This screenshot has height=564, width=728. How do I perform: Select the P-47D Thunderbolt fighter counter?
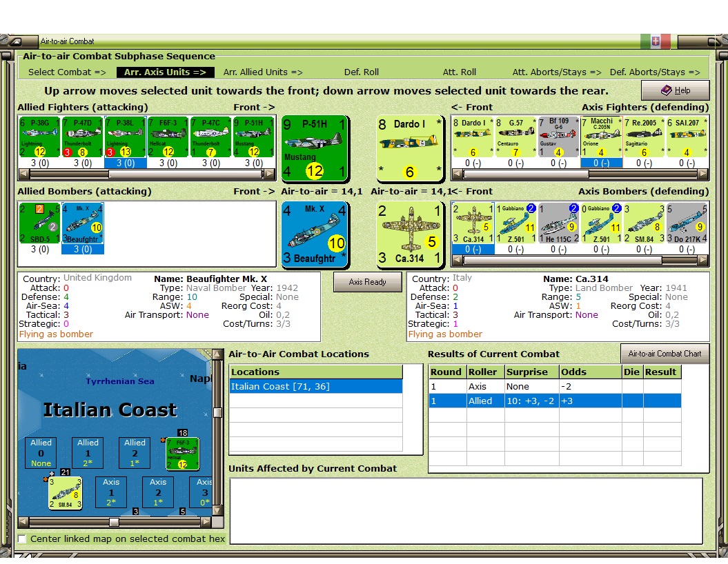[82, 137]
